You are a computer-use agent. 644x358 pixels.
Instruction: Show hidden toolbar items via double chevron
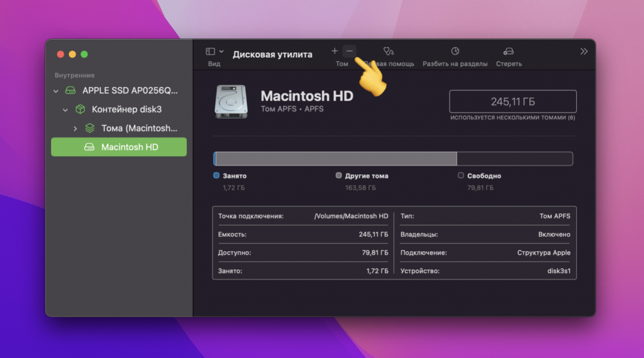click(x=584, y=52)
